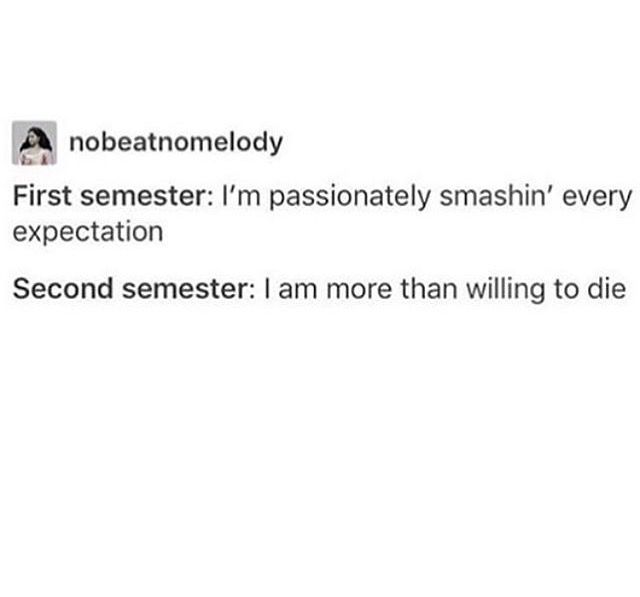
Task: Click the nobeatnomelody username link
Action: (176, 143)
